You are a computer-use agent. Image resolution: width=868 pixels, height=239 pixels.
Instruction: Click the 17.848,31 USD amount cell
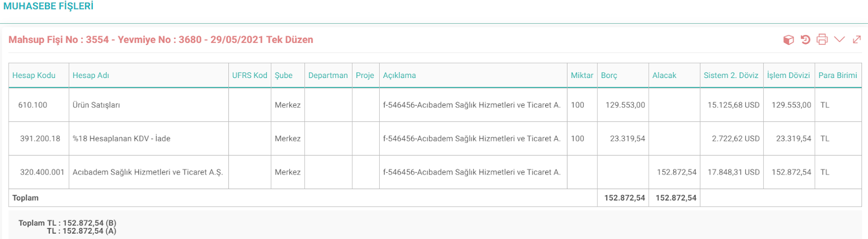point(733,172)
